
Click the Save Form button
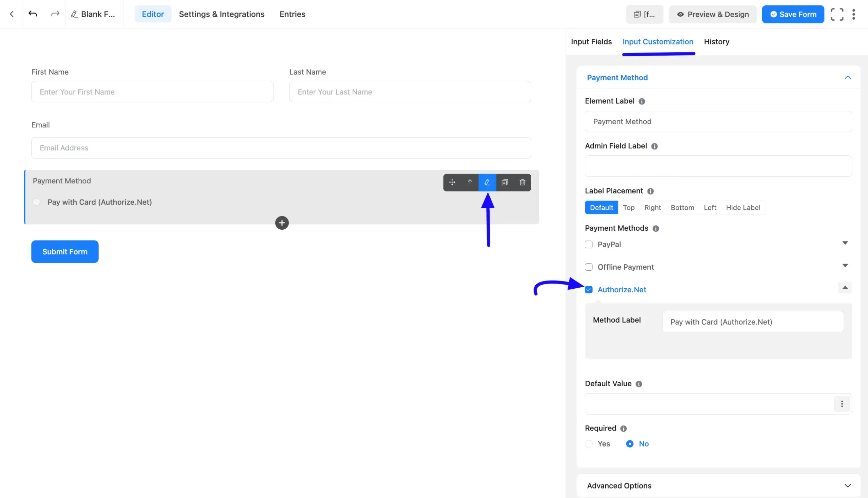(x=793, y=14)
